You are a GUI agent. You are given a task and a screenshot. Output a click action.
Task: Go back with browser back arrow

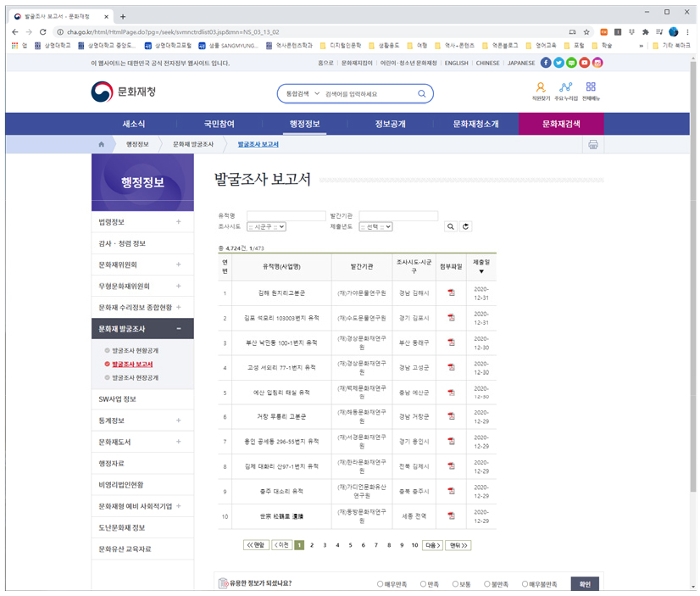[x=15, y=31]
